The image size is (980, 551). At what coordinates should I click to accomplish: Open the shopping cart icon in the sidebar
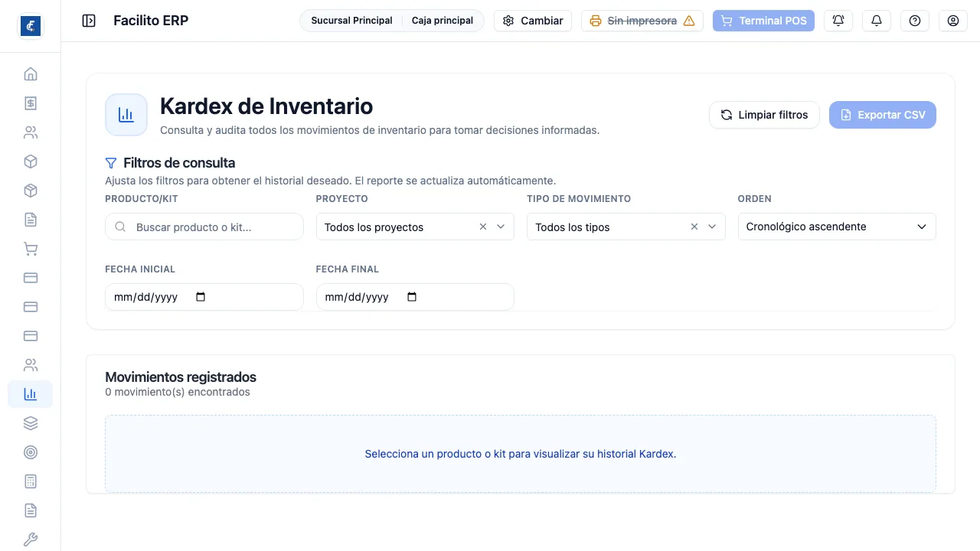pos(31,249)
